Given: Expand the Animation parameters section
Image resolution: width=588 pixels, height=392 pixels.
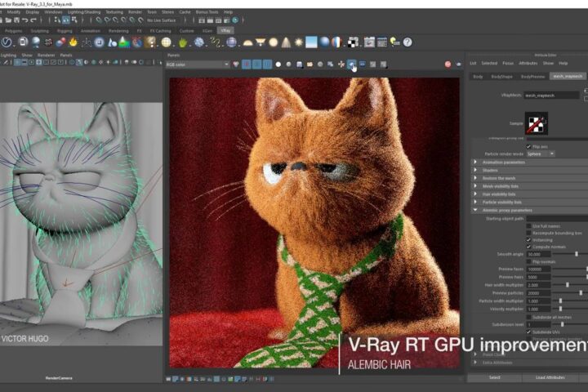Looking at the screenshot, I should [x=475, y=162].
